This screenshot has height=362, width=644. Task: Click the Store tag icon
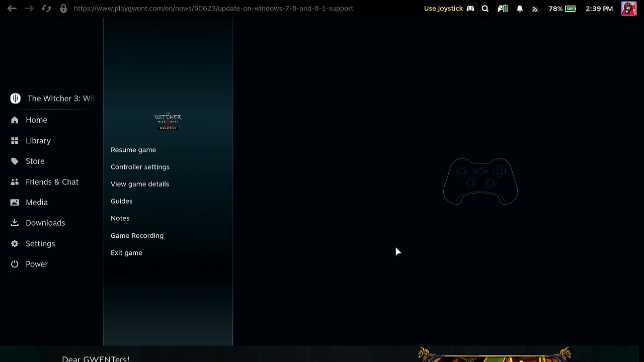coord(15,161)
